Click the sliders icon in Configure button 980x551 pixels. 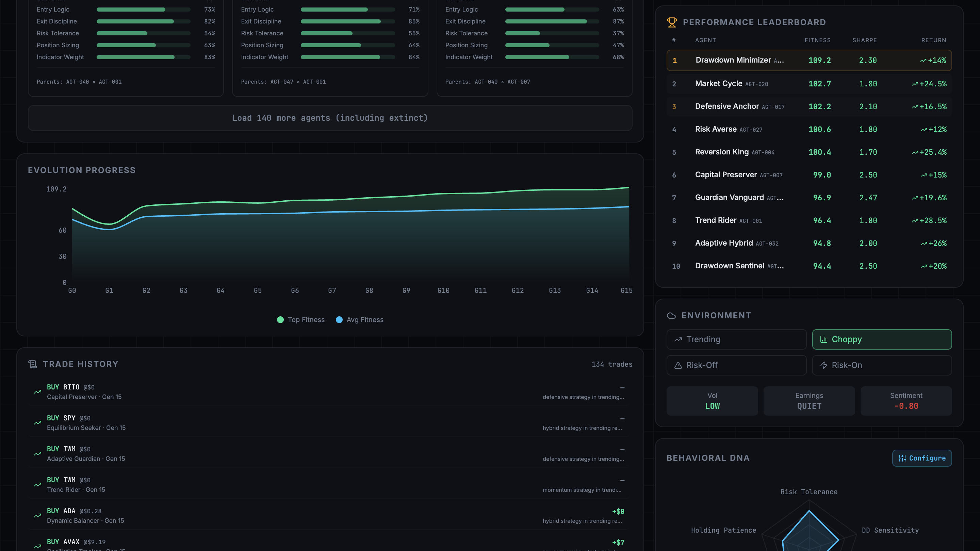(902, 458)
